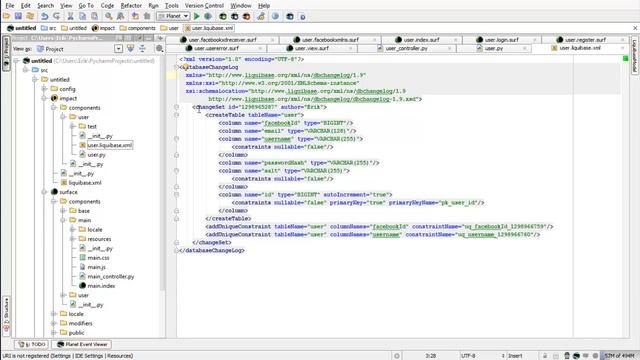Fold the changeSet block in editor gutter
Image resolution: width=640 pixels, height=360 pixels.
tap(176, 107)
